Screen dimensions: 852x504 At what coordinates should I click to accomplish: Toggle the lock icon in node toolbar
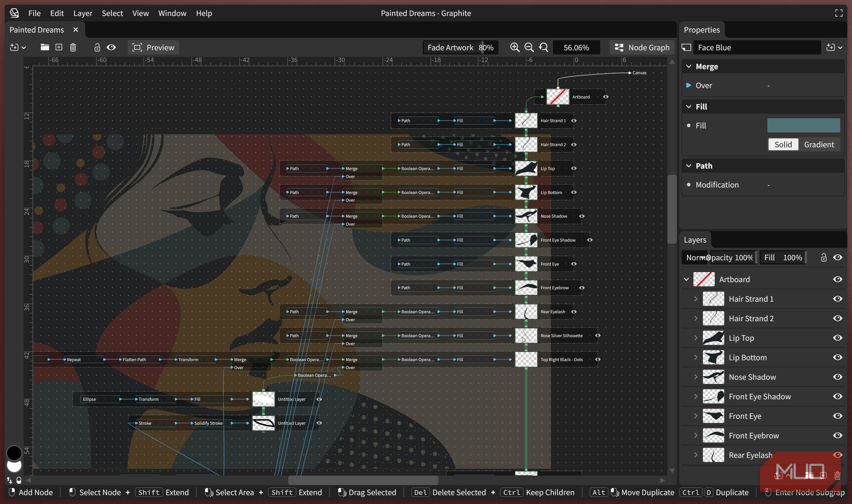pos(97,47)
